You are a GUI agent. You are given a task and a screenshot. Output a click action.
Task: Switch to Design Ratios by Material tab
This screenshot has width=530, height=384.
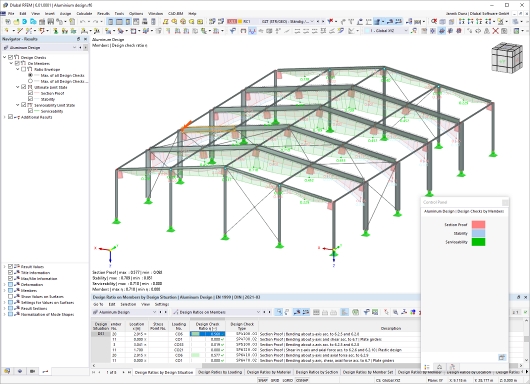click(x=269, y=372)
